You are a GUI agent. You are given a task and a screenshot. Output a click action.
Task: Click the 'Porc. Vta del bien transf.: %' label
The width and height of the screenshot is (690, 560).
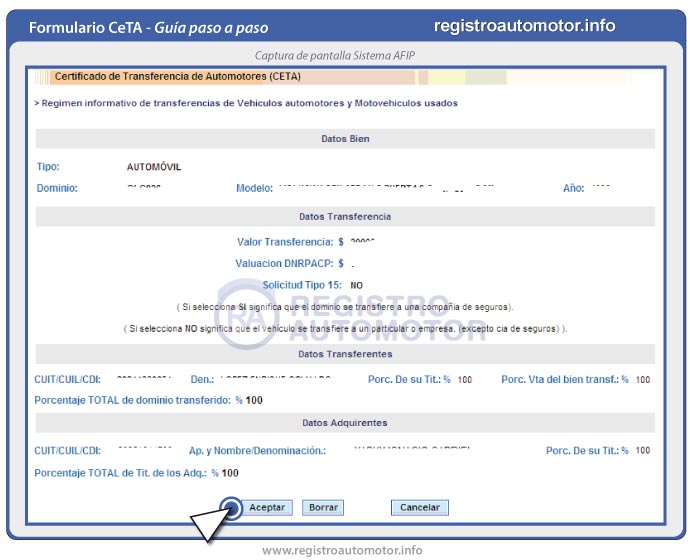coord(565,379)
